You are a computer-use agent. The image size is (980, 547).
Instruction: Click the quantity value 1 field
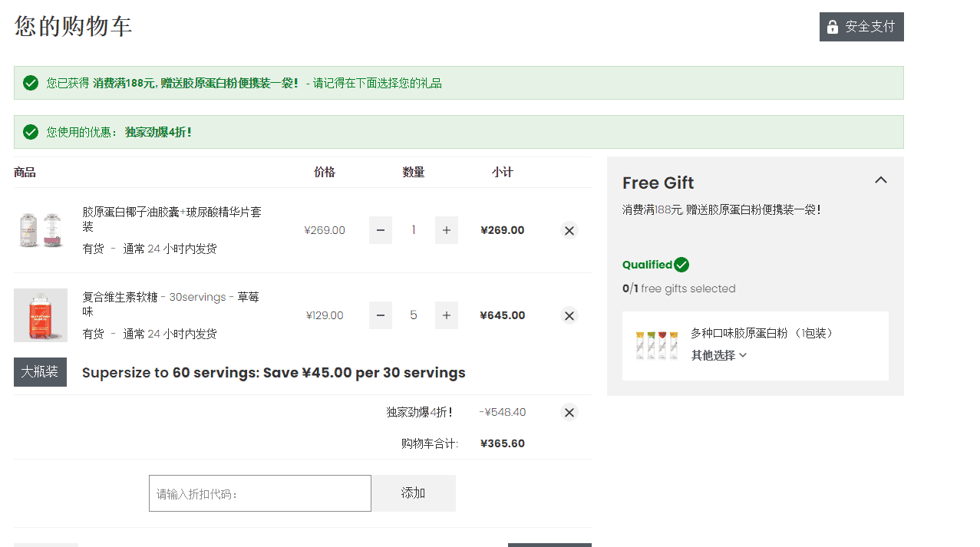click(x=414, y=230)
